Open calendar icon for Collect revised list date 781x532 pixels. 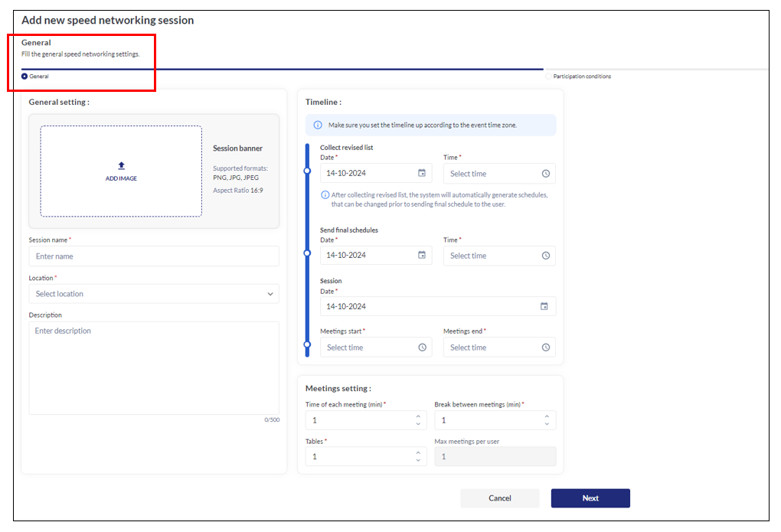[422, 173]
